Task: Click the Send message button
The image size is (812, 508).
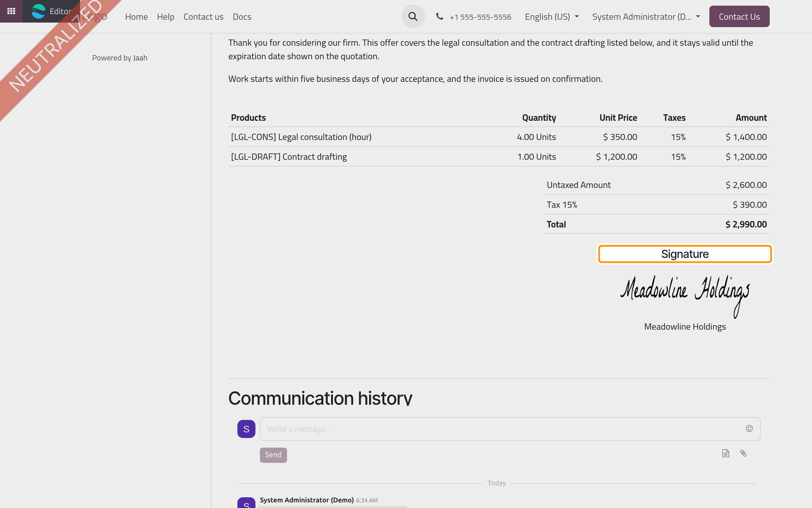Action: point(273,455)
